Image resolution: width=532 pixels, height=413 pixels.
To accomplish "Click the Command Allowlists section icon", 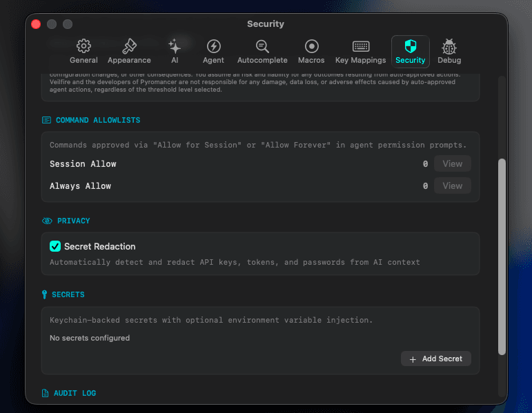I will click(46, 120).
